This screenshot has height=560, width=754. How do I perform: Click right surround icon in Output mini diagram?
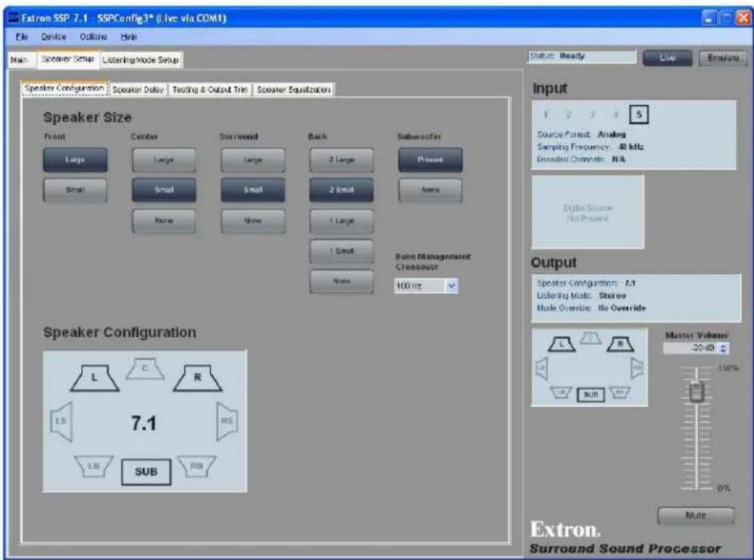637,368
